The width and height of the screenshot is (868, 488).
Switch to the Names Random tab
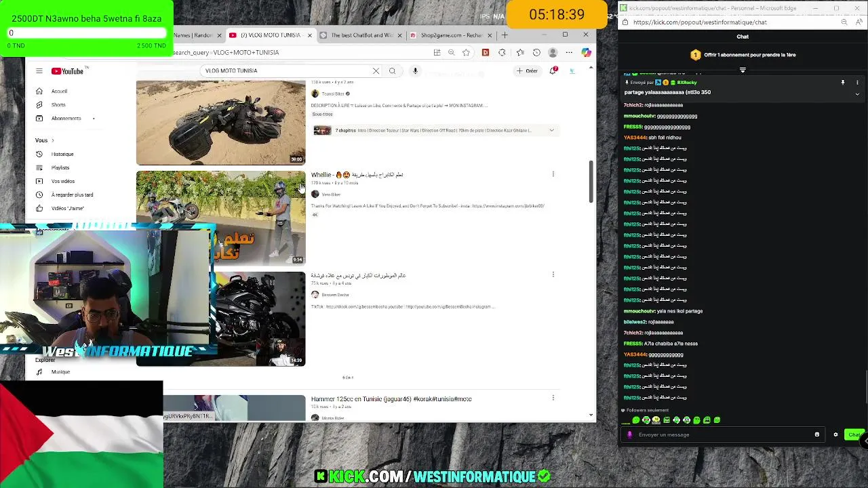tap(198, 35)
